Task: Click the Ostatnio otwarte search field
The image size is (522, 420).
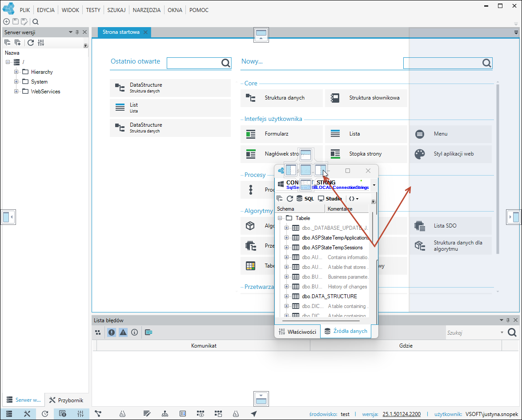Action: click(x=194, y=63)
